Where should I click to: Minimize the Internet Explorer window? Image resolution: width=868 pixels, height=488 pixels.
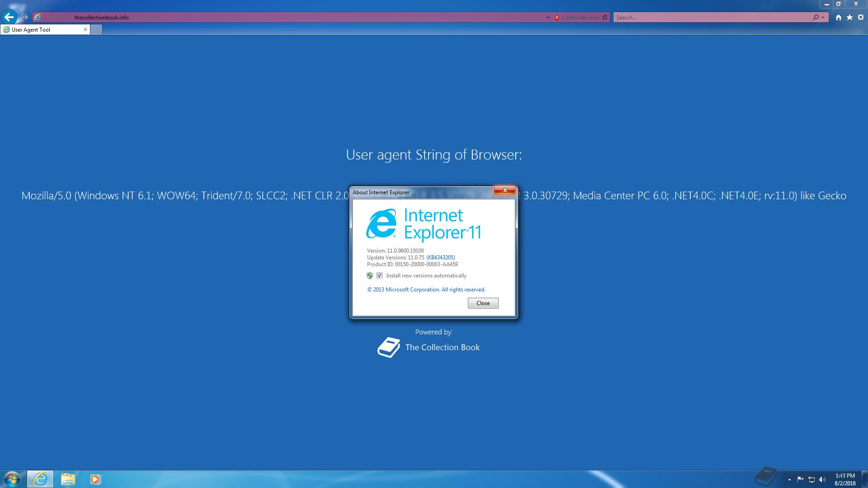(827, 4)
